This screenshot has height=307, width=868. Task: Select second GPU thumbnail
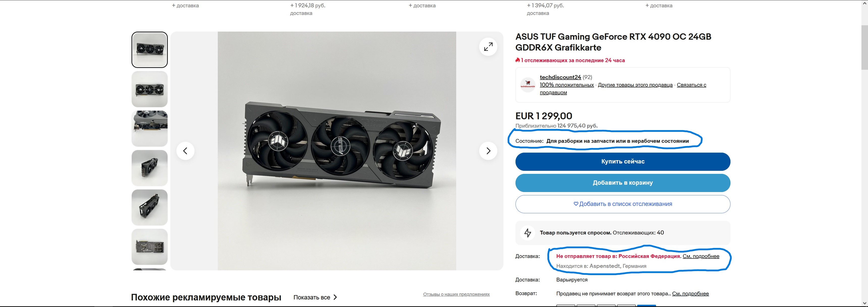pyautogui.click(x=149, y=89)
